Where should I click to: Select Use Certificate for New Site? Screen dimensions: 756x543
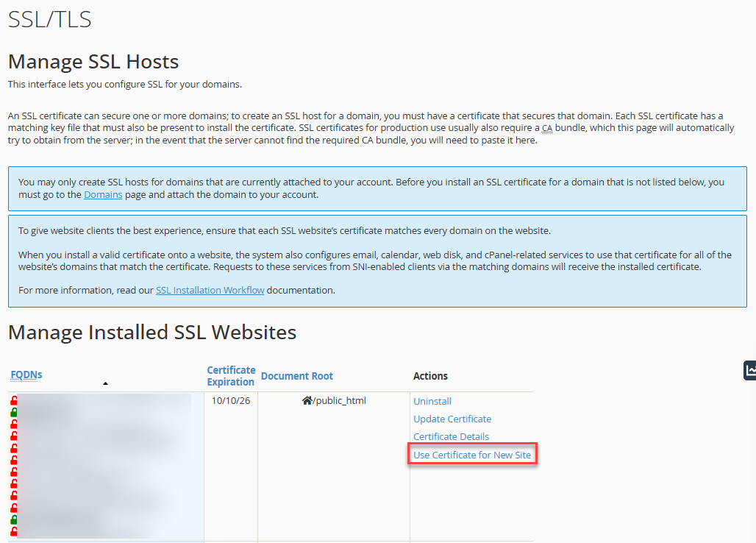pyautogui.click(x=472, y=454)
